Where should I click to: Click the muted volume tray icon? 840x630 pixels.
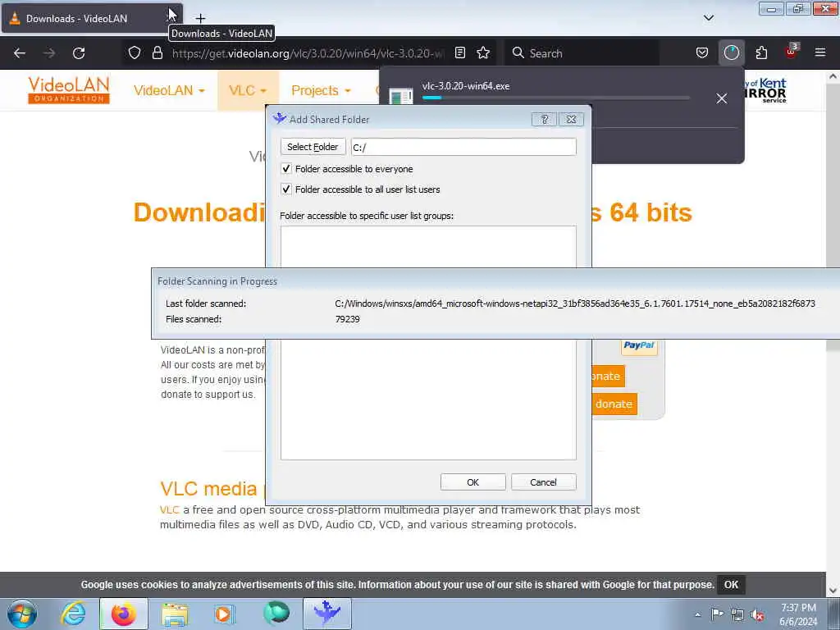coord(757,615)
